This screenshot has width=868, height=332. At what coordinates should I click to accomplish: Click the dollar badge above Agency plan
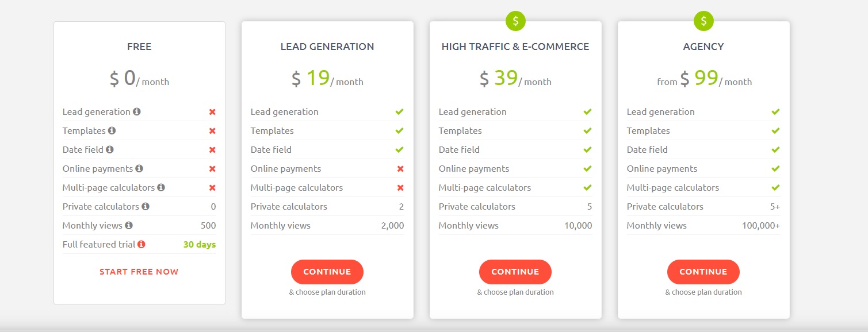pyautogui.click(x=703, y=20)
